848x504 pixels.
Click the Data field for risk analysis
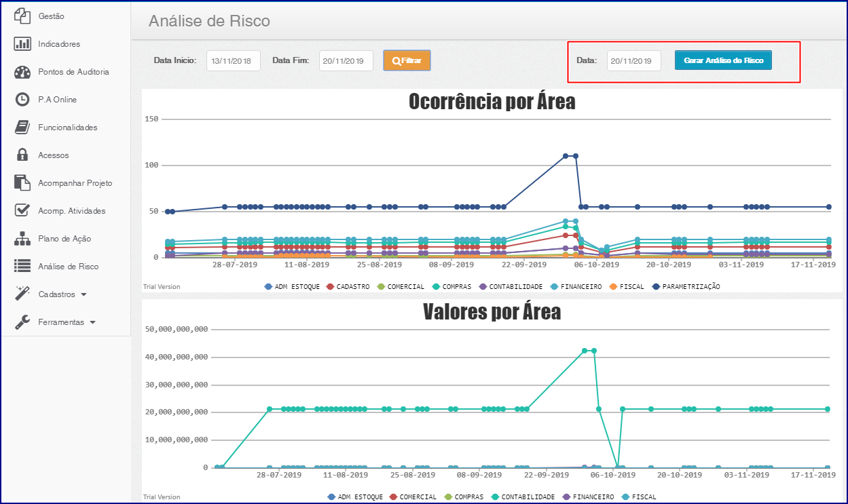(634, 61)
